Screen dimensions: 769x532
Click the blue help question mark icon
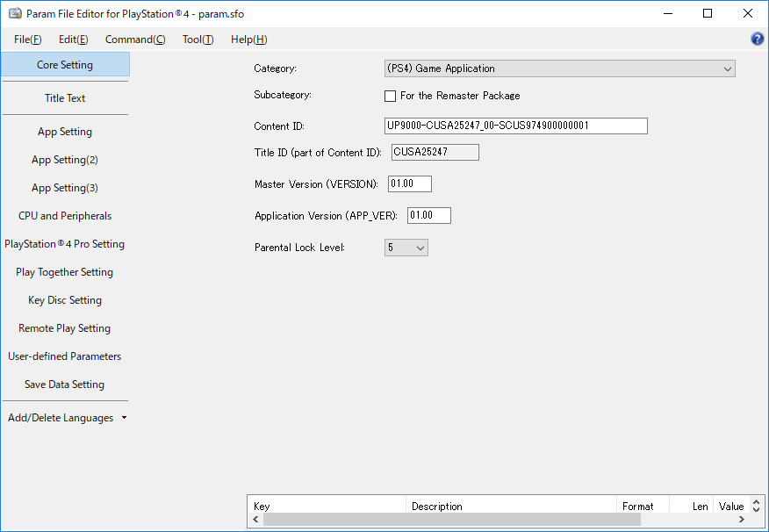pos(757,39)
